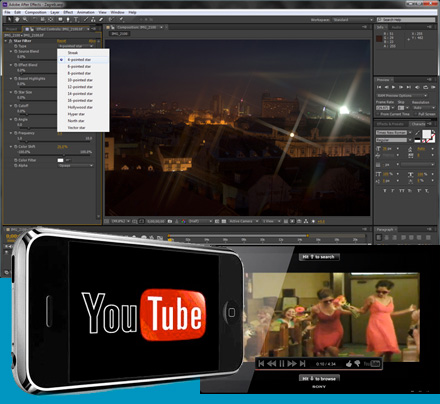Screen dimensions: 440x404
Task: Open the Active Camera view dropdown
Action: (x=243, y=221)
